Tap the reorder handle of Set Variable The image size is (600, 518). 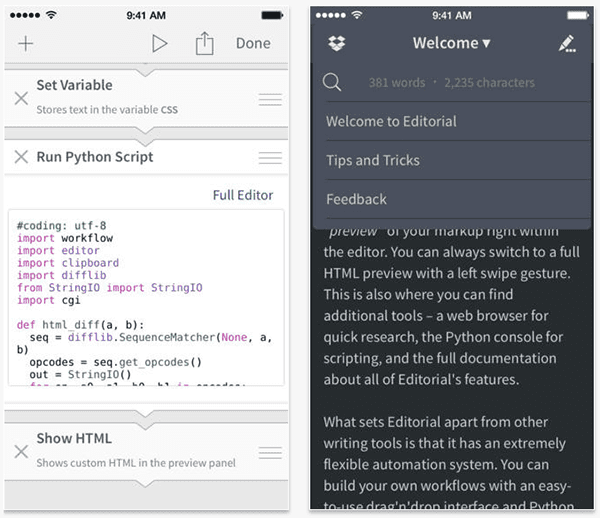[270, 99]
